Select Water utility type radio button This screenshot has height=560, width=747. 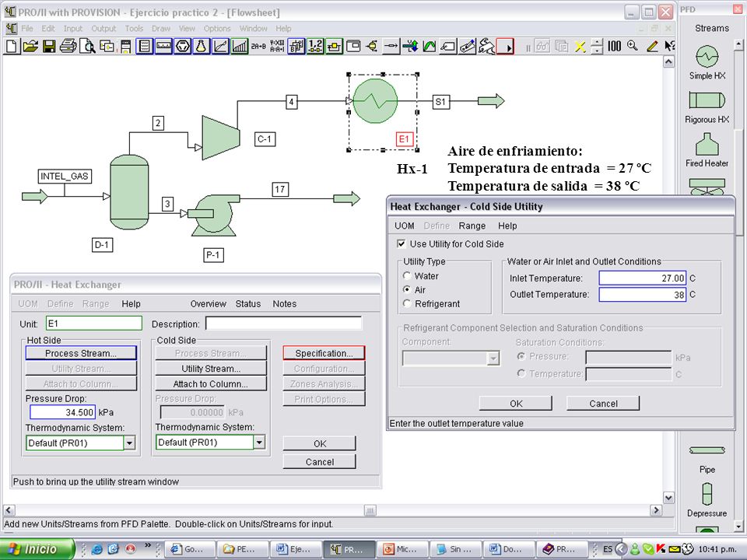tap(407, 275)
